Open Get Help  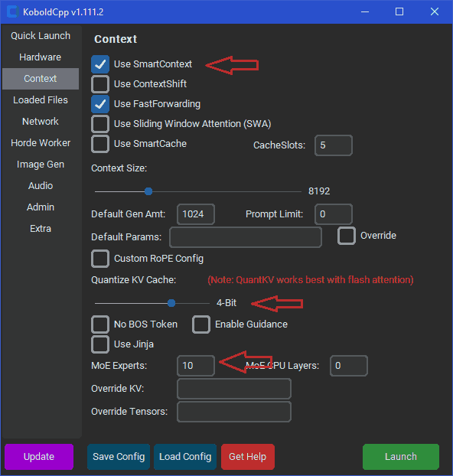[x=248, y=457]
